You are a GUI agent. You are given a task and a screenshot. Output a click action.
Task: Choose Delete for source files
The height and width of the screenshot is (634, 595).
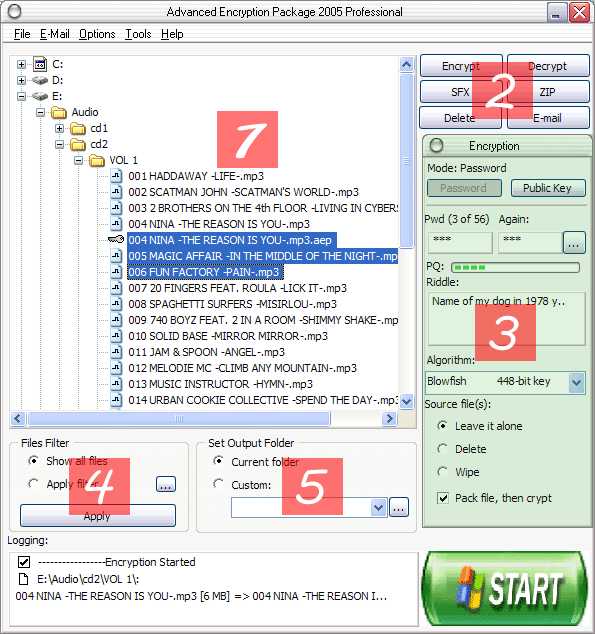(x=443, y=448)
